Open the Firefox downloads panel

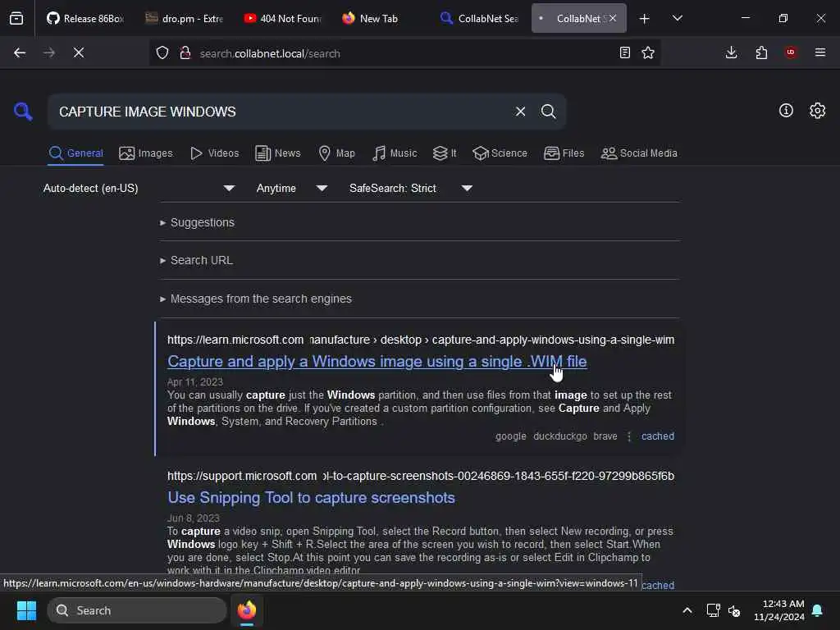click(731, 52)
